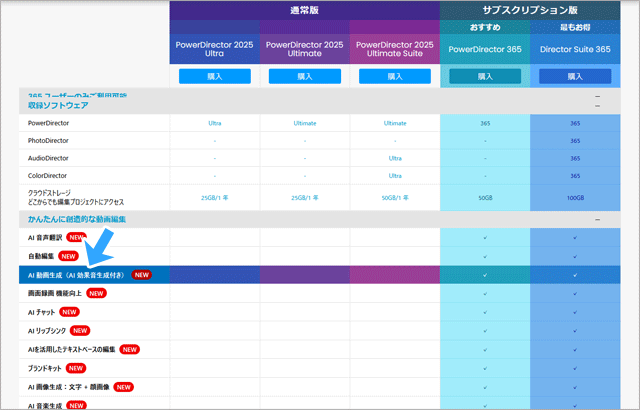Click NEW badge beside AI 動画生成 row
The width and height of the screenshot is (640, 410).
[142, 275]
